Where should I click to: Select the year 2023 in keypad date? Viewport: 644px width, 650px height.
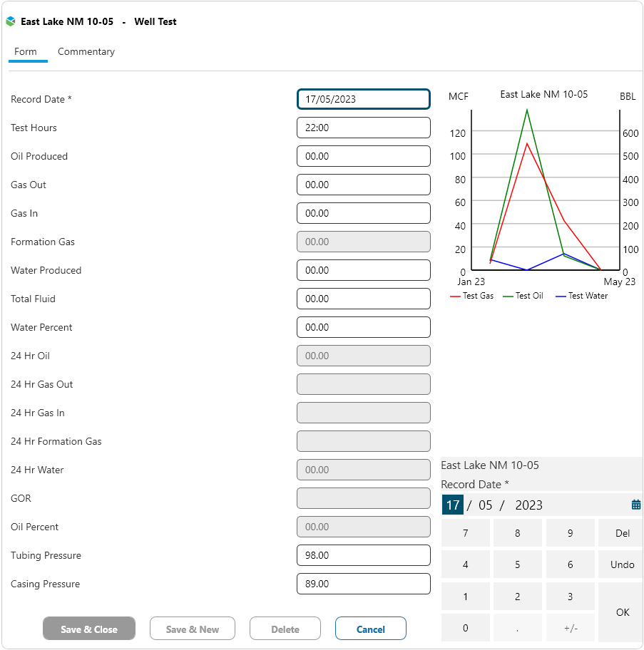[528, 505]
